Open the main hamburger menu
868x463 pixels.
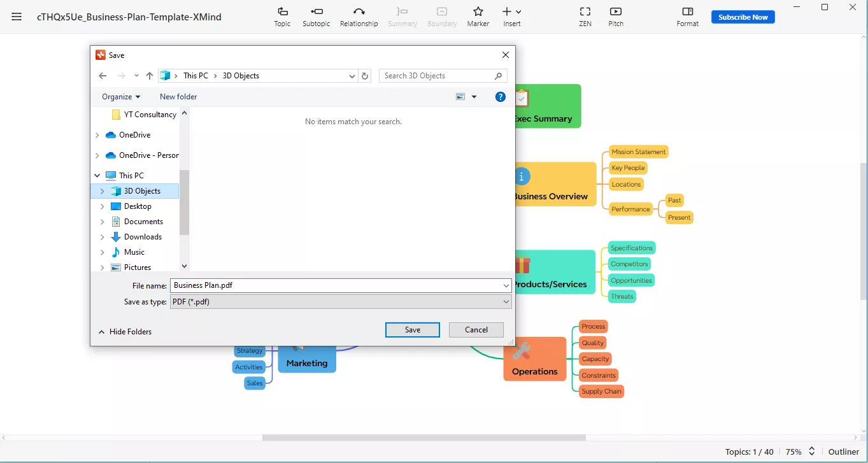(x=17, y=17)
